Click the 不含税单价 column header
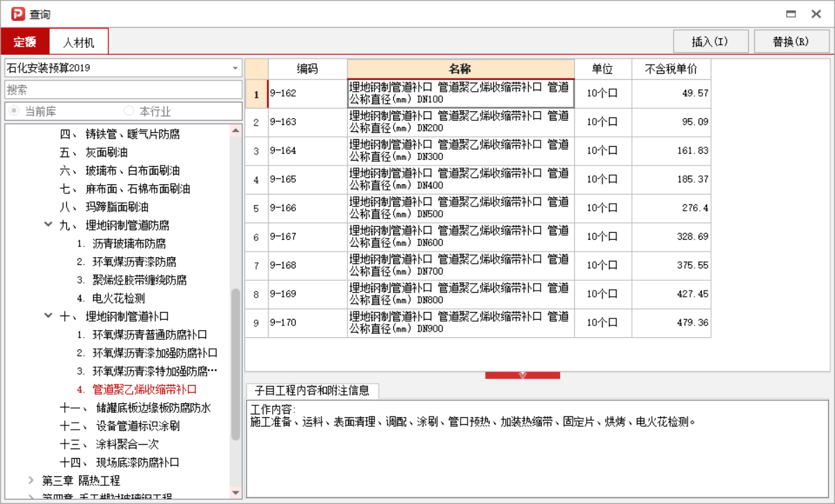 coord(671,69)
